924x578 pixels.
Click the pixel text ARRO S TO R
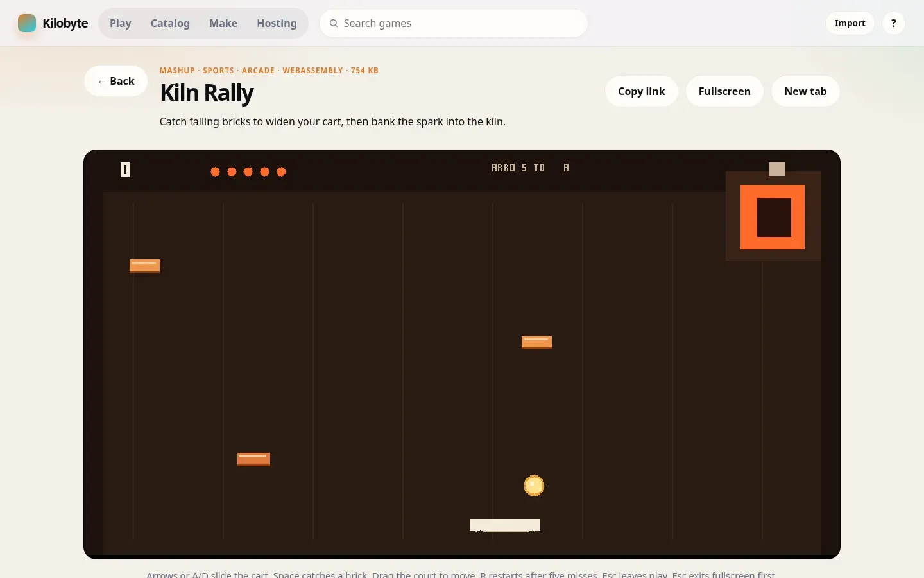[x=530, y=168]
